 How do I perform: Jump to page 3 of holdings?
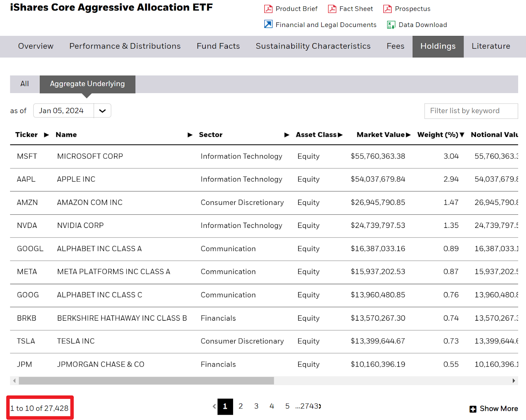256,407
